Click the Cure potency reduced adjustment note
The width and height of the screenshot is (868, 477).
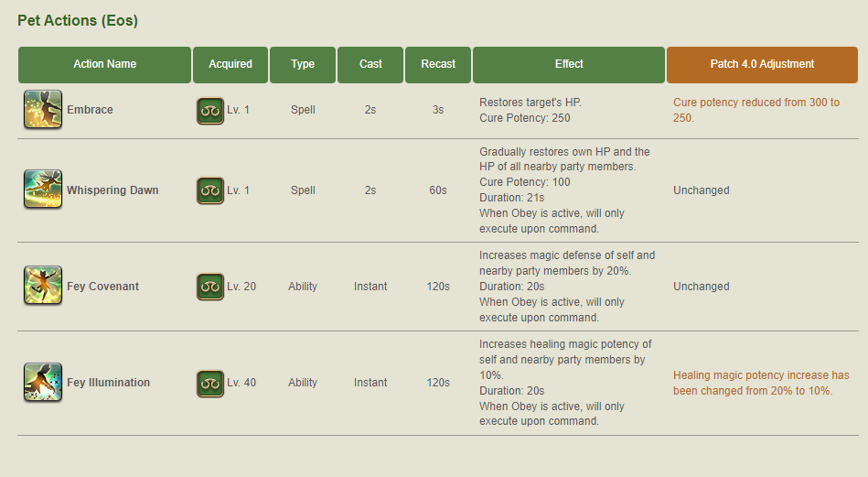pos(756,110)
